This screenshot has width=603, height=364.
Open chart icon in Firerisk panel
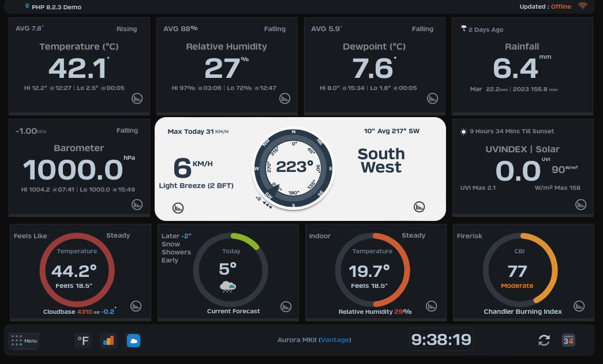(x=579, y=306)
